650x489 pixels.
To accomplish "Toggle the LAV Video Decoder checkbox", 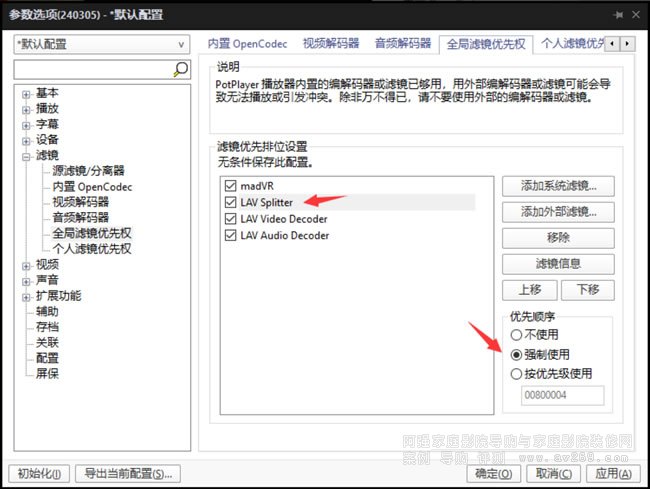I will (232, 219).
